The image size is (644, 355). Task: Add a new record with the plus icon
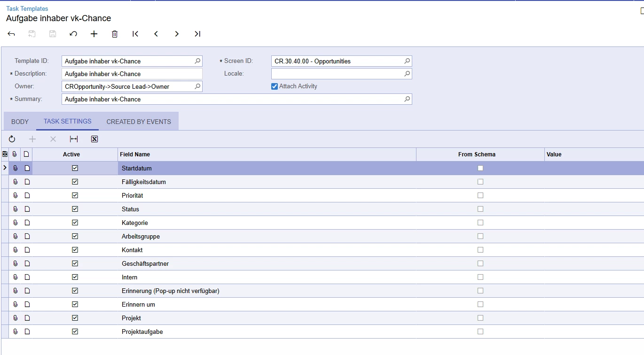coord(94,34)
